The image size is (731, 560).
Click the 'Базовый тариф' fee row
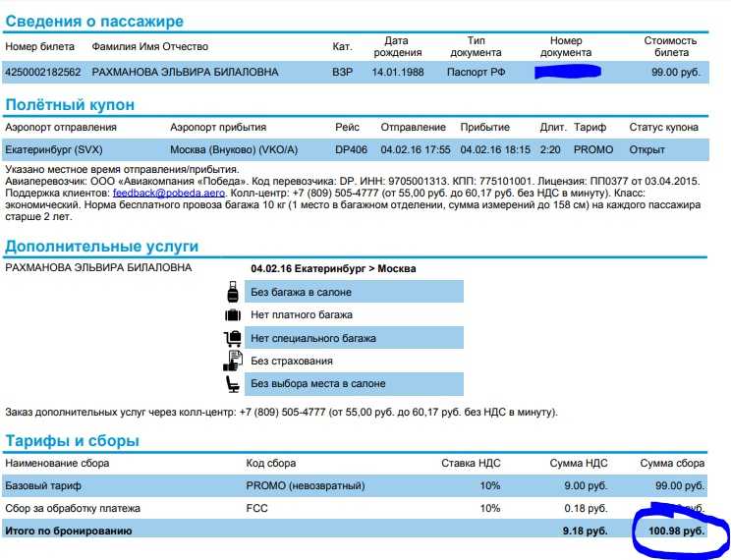(x=355, y=486)
